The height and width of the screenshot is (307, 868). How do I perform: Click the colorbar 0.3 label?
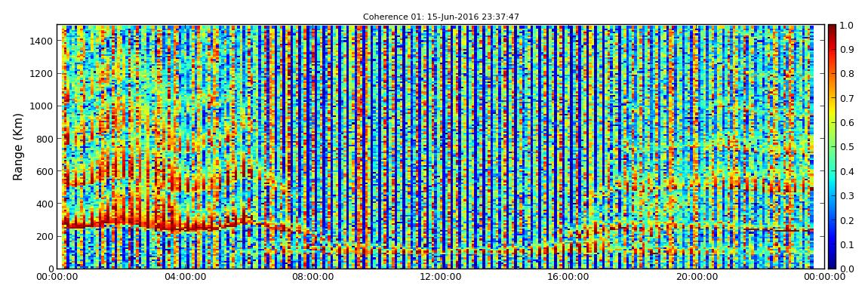847,196
